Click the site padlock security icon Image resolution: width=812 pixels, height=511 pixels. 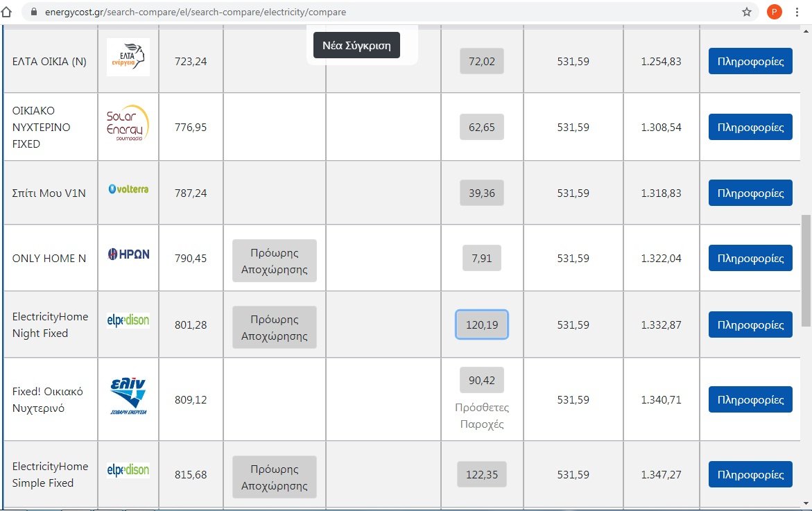click(34, 11)
